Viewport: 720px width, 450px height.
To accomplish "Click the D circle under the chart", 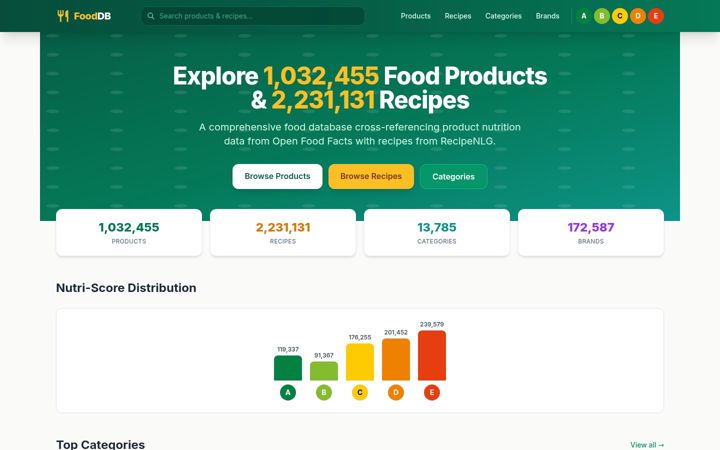I will [x=396, y=393].
